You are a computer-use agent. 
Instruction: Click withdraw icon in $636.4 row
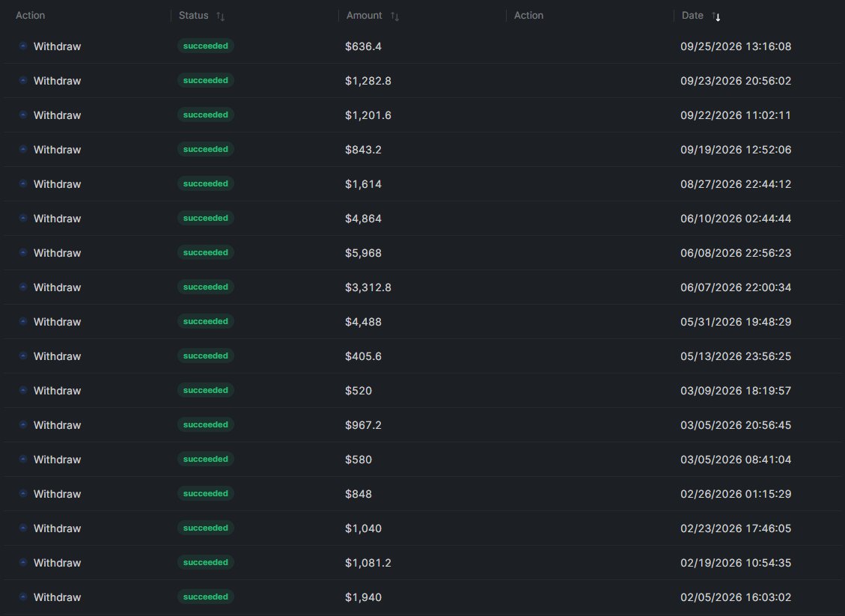coord(22,46)
